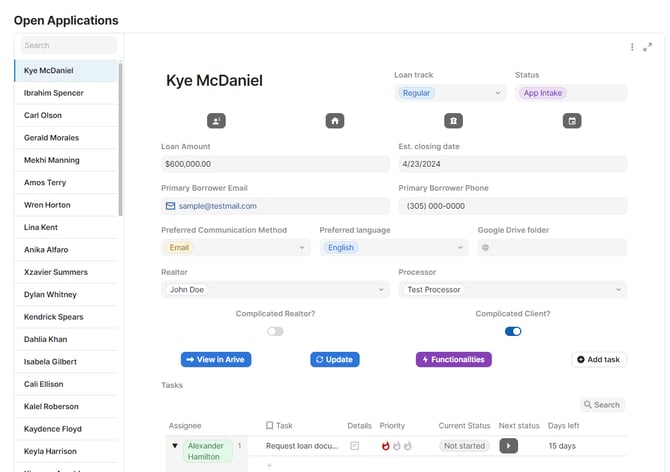Set priority to two flames
Screen dimensions: 670x472
pyautogui.click(x=397, y=446)
